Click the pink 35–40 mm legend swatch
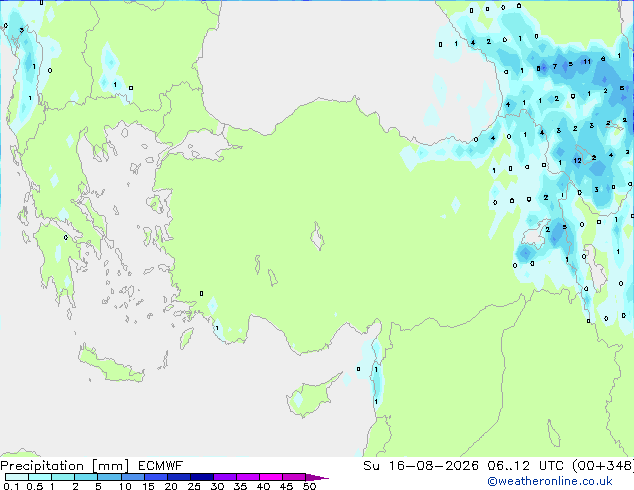This screenshot has height=490, width=634. coord(248,477)
